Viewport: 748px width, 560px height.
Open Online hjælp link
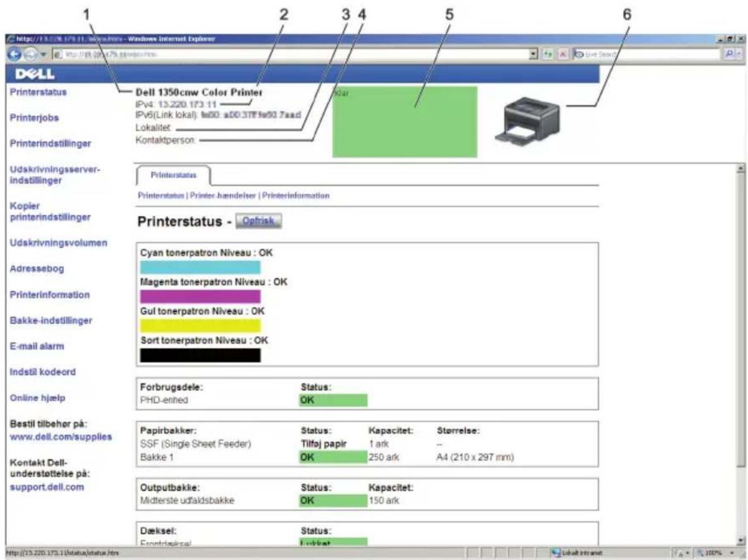click(x=38, y=398)
